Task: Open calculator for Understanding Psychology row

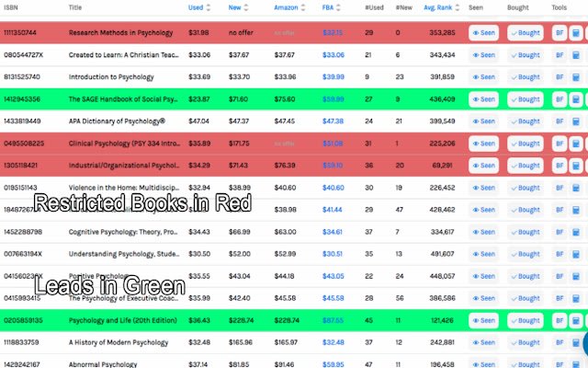Action: click(x=576, y=254)
